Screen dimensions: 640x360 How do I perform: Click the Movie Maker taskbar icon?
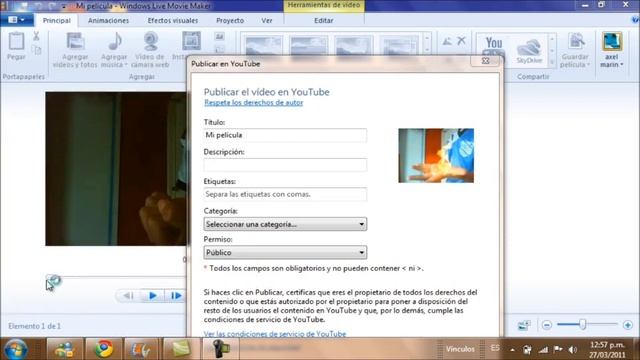(220, 349)
